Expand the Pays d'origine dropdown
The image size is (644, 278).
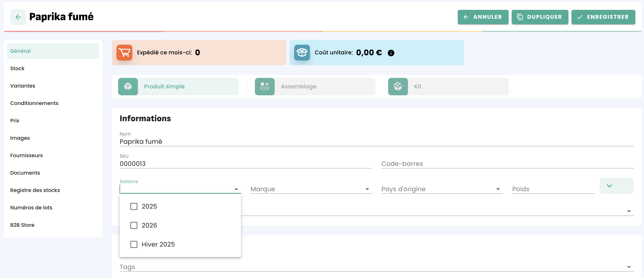point(498,189)
